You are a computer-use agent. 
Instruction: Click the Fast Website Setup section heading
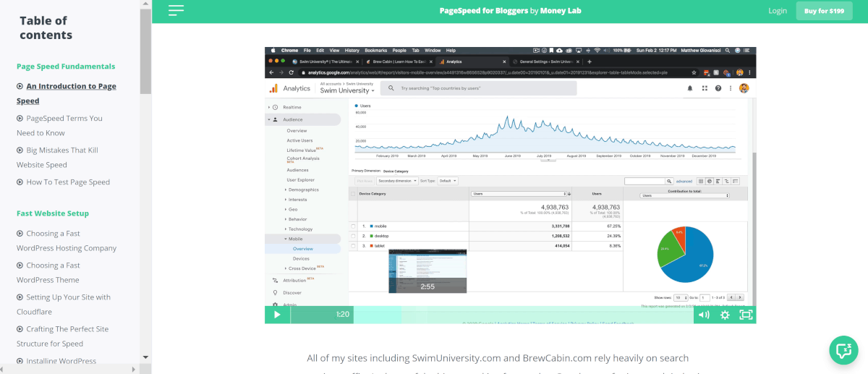pos(53,213)
